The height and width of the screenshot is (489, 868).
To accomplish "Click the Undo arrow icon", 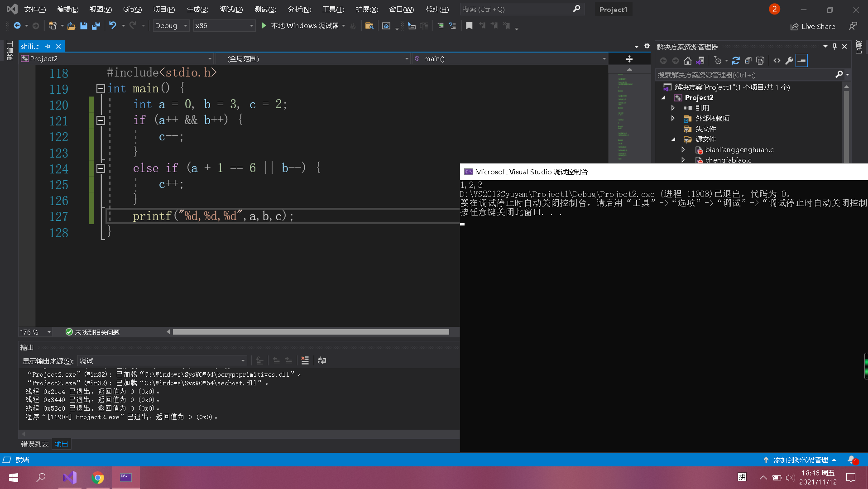I will pyautogui.click(x=113, y=26).
